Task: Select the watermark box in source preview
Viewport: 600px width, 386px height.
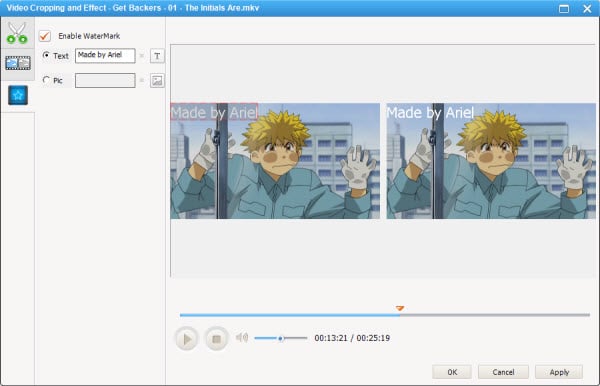Action: click(214, 112)
